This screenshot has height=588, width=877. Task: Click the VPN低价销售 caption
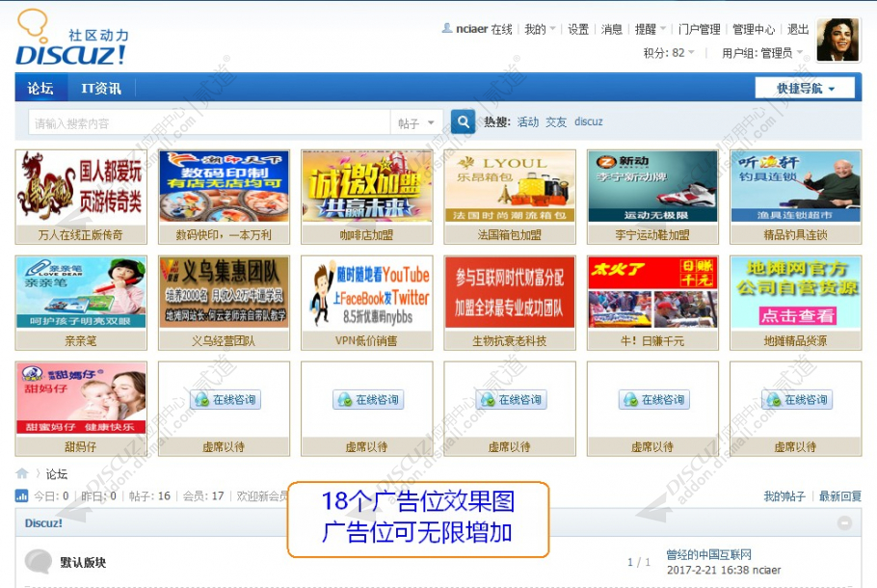pos(366,340)
